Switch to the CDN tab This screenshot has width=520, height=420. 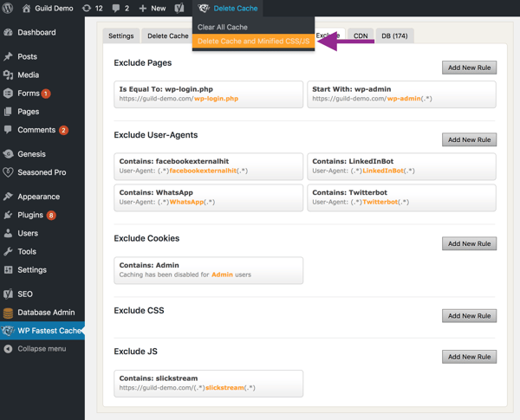pyautogui.click(x=361, y=36)
